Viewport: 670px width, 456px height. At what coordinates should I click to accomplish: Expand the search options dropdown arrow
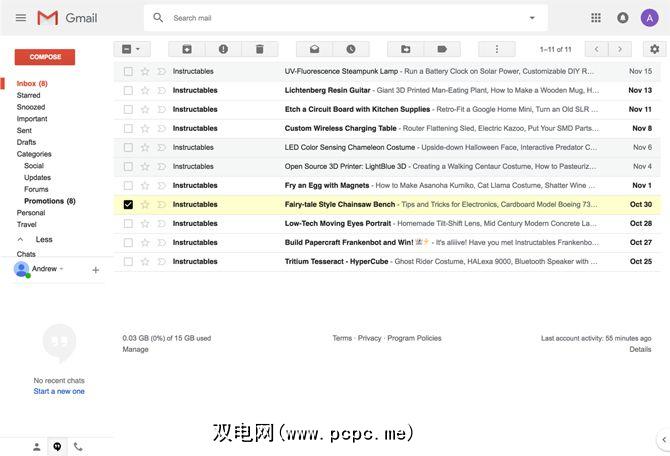coord(532,18)
